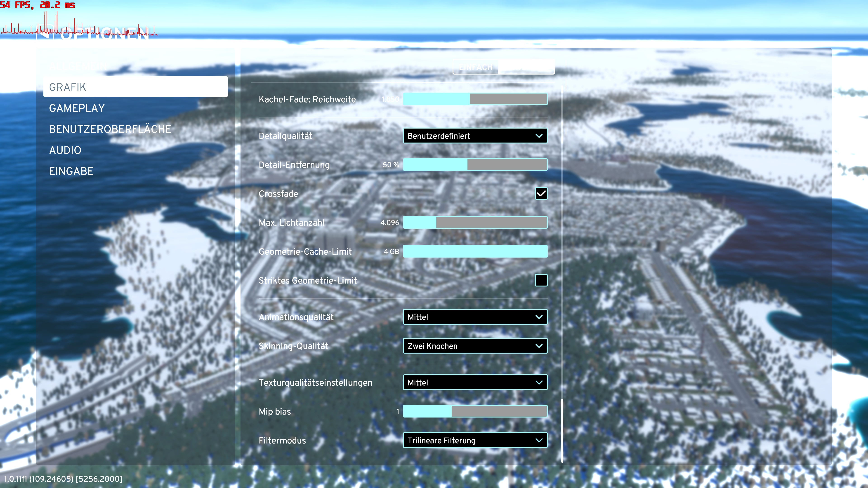Open the Texturqualitätseinstellungen dropdown

475,382
